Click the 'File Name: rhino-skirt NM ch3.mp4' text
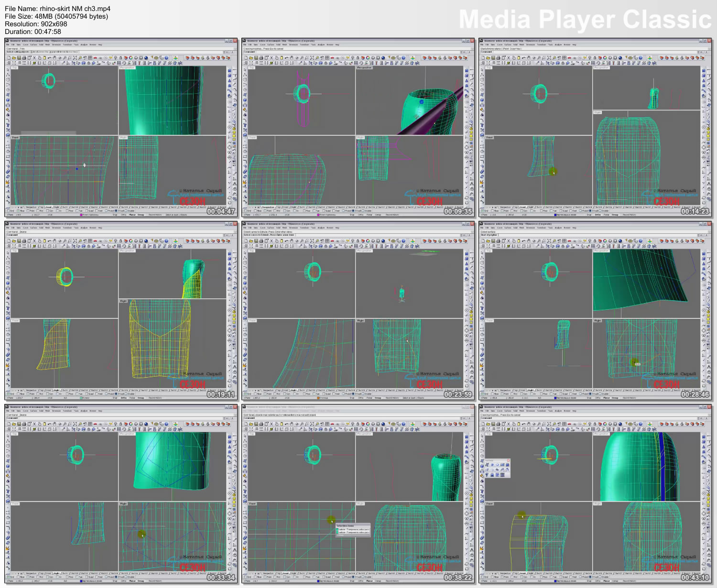Screen dimensions: 717x588 (x=57, y=9)
